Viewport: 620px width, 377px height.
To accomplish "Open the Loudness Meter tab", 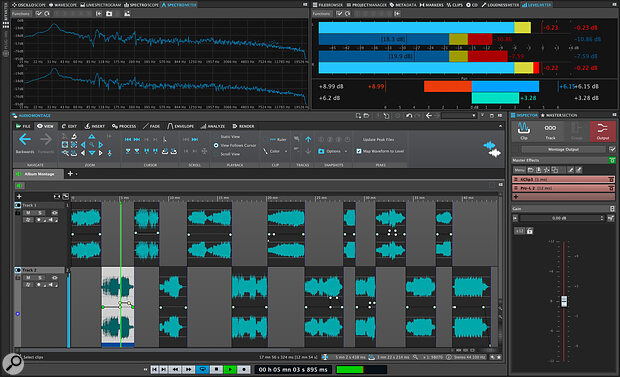I will point(500,5).
